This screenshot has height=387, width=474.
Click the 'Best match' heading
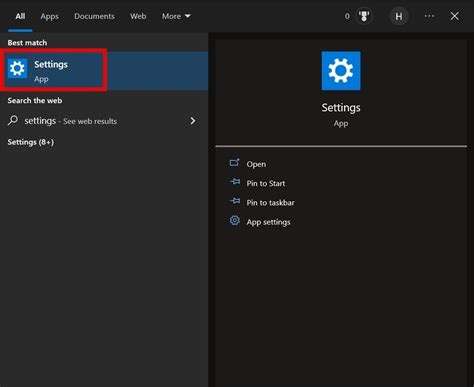pos(27,43)
